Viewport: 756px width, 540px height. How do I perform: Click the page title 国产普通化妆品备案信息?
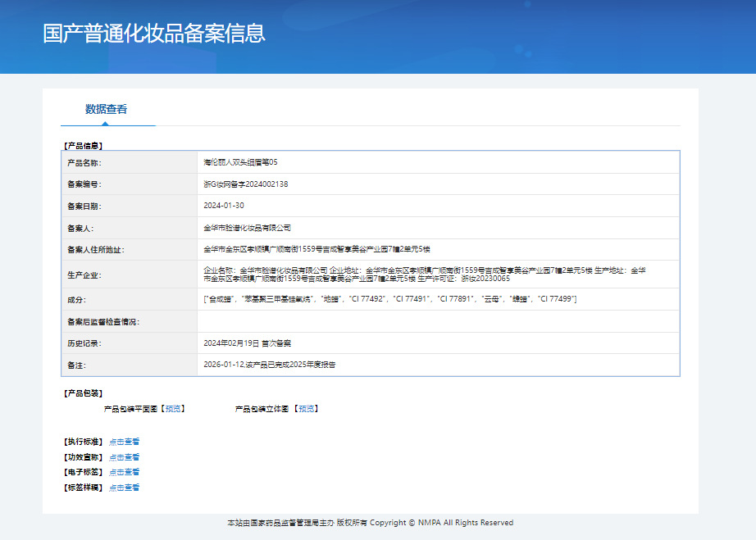coord(154,34)
